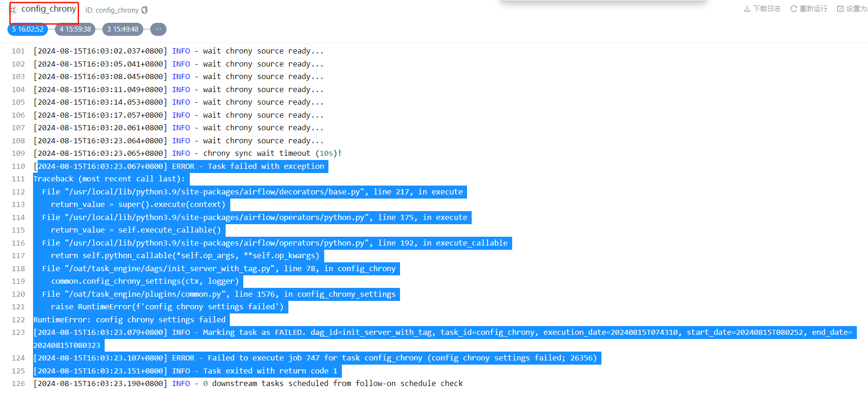Viewport: 868px width, 393px height.
Task: Click traceback line for common.py line 1576
Action: point(219,294)
